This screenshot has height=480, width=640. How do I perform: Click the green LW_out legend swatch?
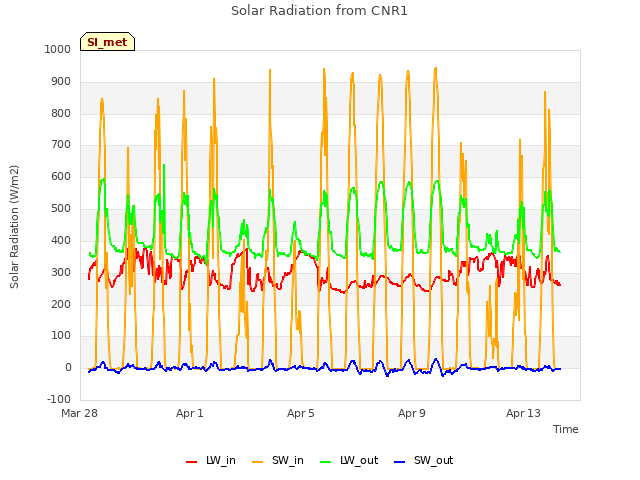(x=325, y=462)
